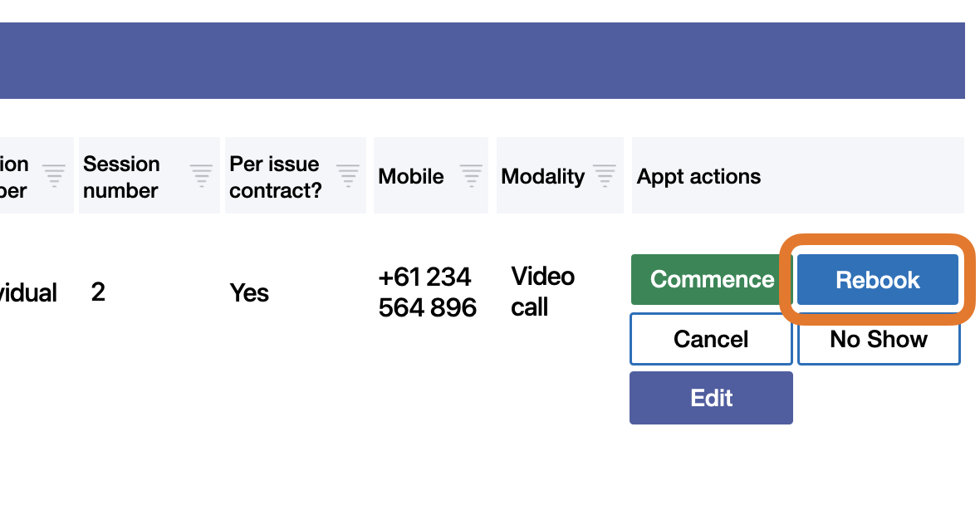Cancel the appointment with Cancel button
Image resolution: width=980 pixels, height=525 pixels.
tap(711, 339)
